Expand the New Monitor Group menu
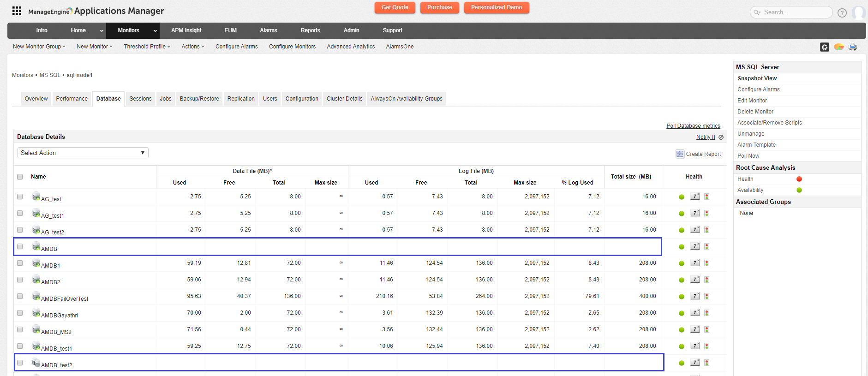Image resolution: width=868 pixels, height=376 pixels. point(39,47)
